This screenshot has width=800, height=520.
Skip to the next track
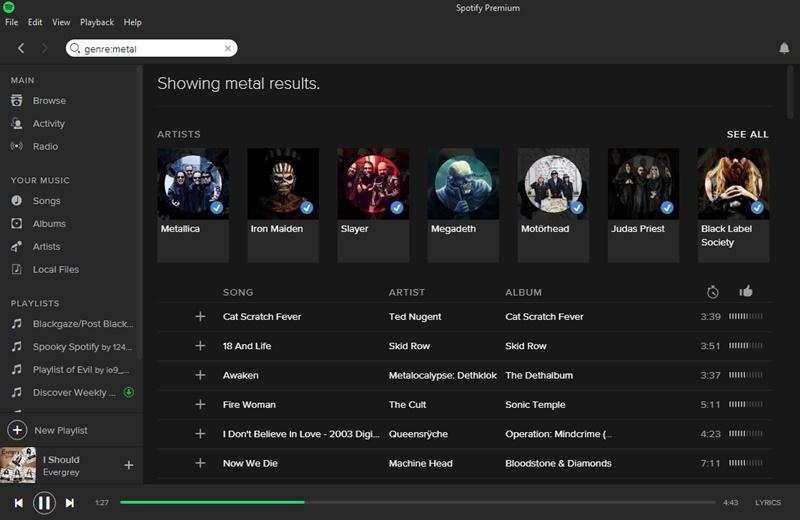coord(70,503)
